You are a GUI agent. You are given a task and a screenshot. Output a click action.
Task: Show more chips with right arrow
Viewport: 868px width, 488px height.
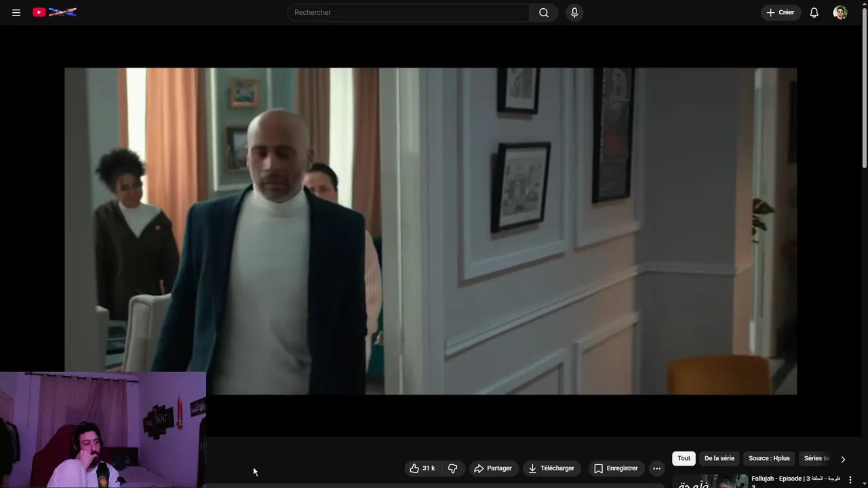click(x=843, y=459)
